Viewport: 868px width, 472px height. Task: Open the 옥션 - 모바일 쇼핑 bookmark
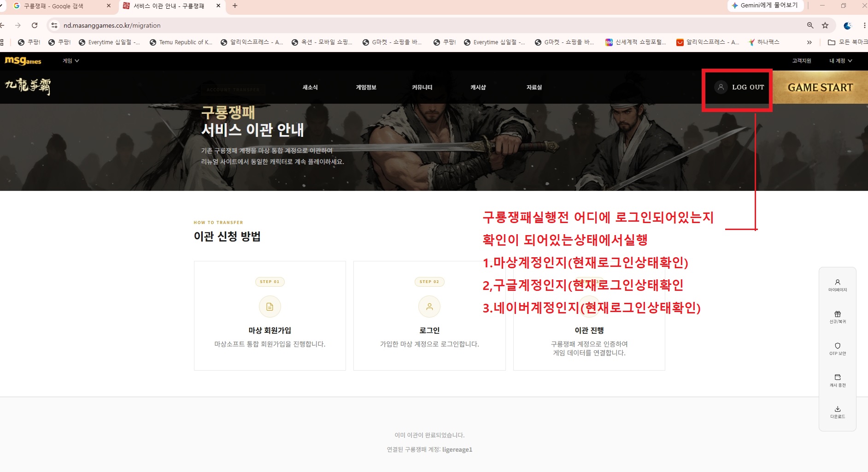point(322,42)
